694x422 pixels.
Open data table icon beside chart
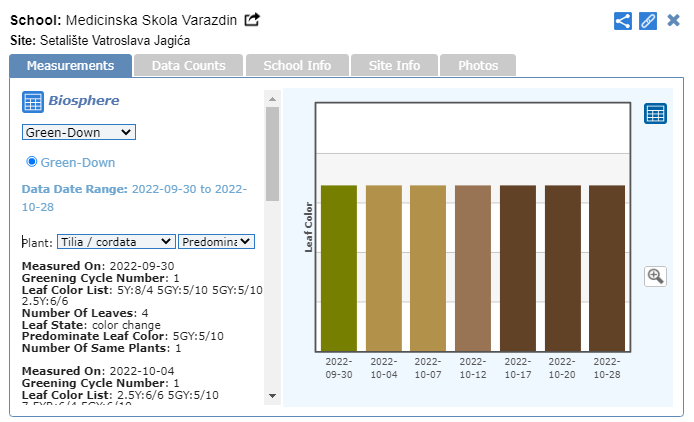point(655,114)
